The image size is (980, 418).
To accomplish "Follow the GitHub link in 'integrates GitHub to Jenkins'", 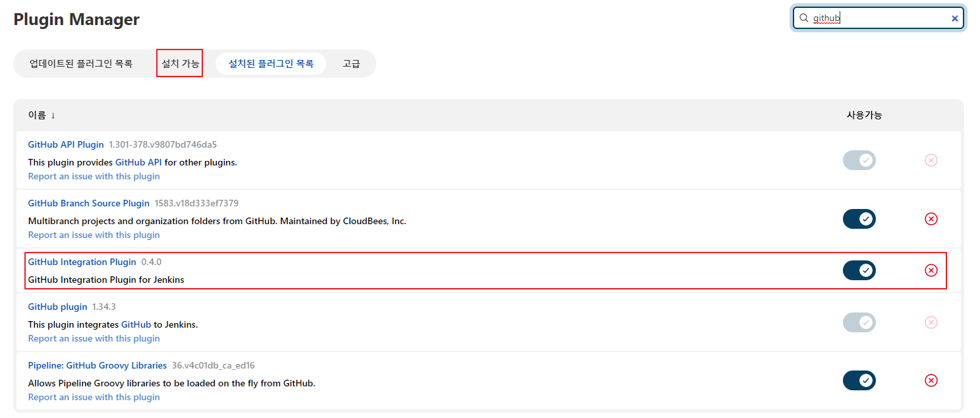I will tap(136, 324).
